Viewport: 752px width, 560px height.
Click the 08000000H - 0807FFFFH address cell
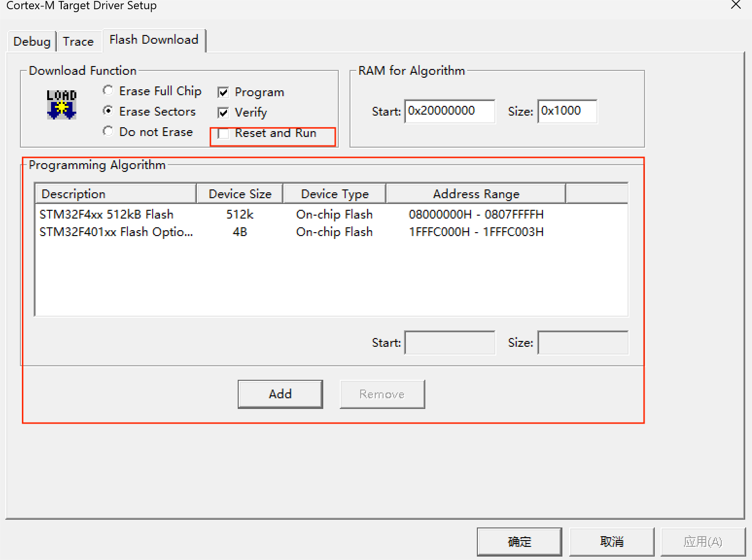click(476, 214)
